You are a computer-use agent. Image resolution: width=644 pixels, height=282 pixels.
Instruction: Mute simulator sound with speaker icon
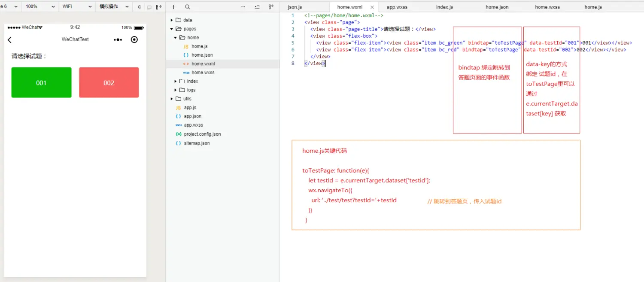(x=139, y=7)
